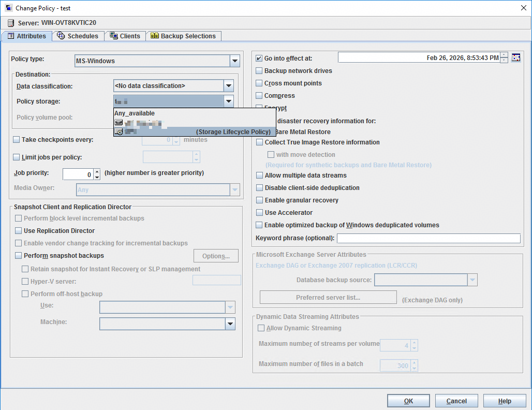Toggle Use Accelerator checkbox
Viewport: 532px width, 410px height.
point(260,213)
